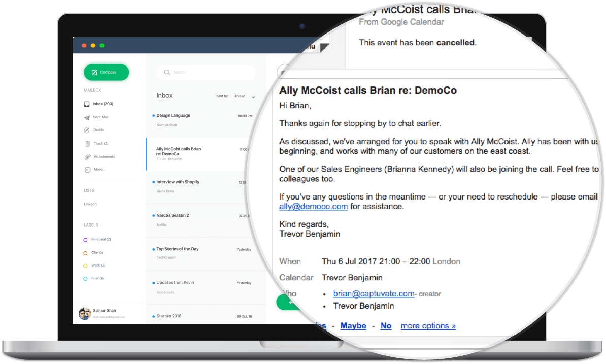
Task: Select the orange Clients label circle
Action: (x=85, y=253)
